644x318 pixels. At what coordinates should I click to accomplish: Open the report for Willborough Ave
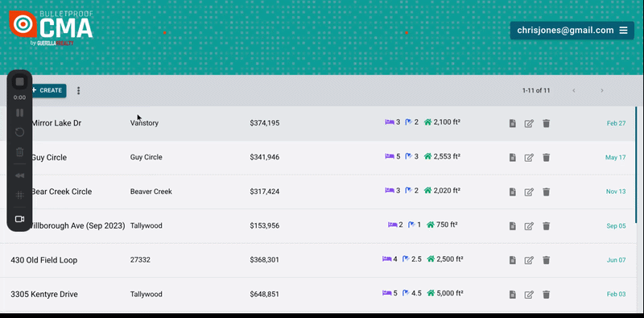[x=512, y=226]
